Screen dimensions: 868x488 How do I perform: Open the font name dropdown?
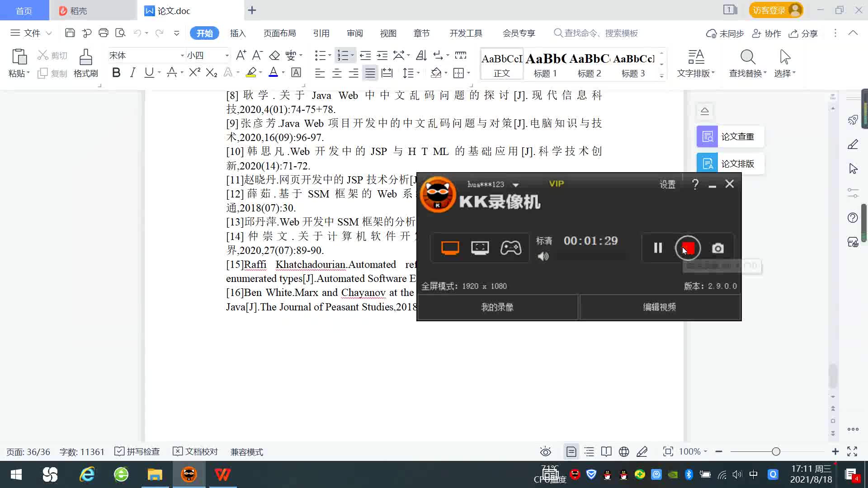tap(182, 56)
